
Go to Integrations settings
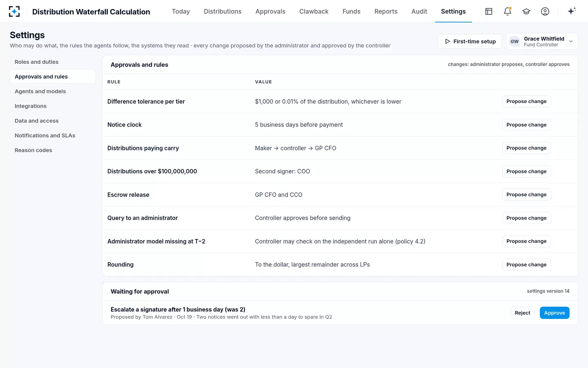[53, 106]
